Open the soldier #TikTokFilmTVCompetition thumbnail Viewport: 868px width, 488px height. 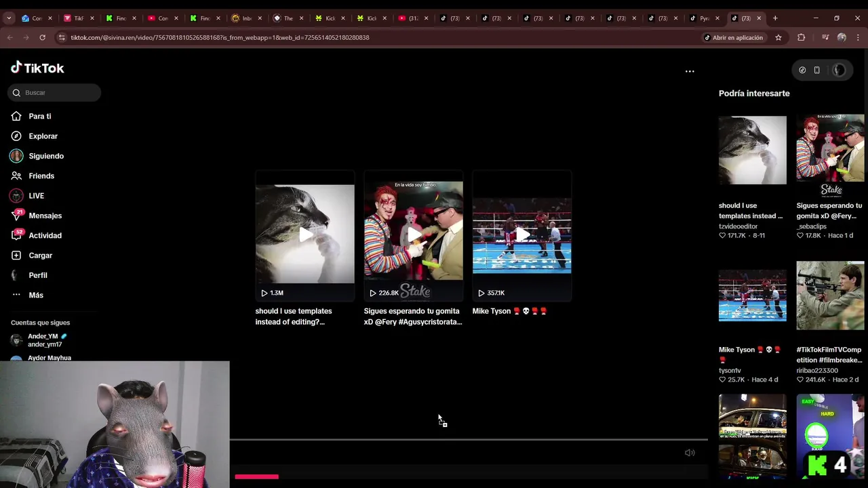pos(830,296)
